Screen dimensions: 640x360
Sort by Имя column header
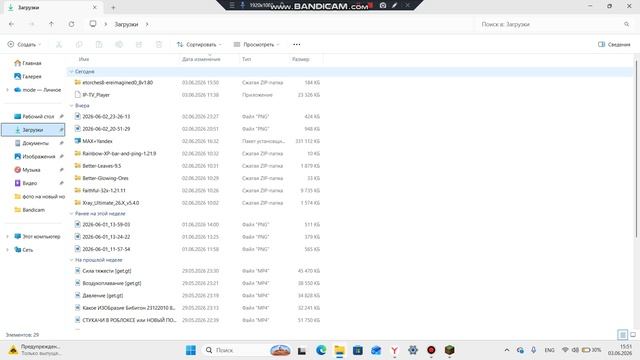coord(84,59)
